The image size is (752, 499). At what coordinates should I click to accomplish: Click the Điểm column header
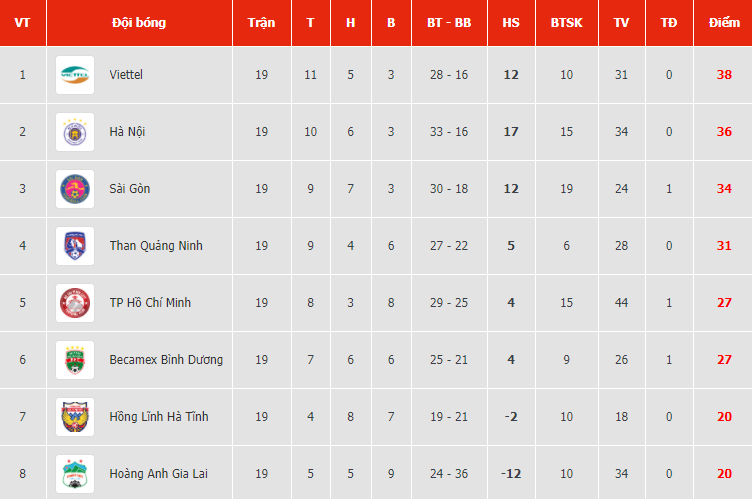pyautogui.click(x=724, y=23)
